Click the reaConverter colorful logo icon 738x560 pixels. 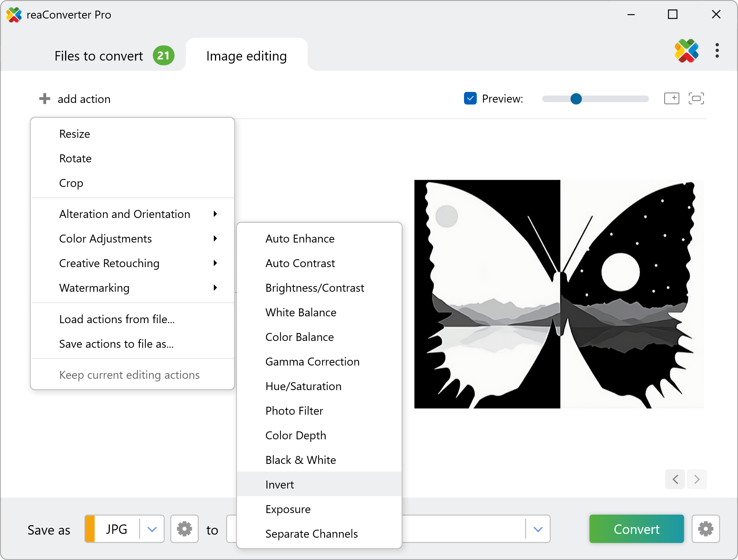tap(686, 51)
